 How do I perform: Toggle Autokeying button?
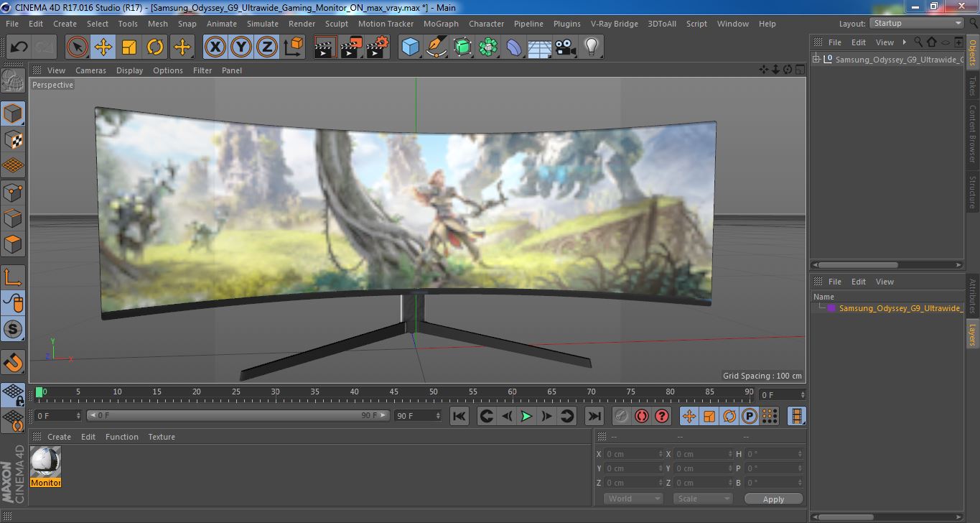click(642, 416)
